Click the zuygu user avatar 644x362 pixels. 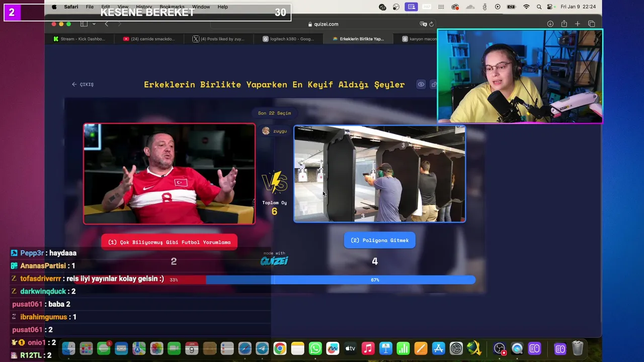point(266,131)
